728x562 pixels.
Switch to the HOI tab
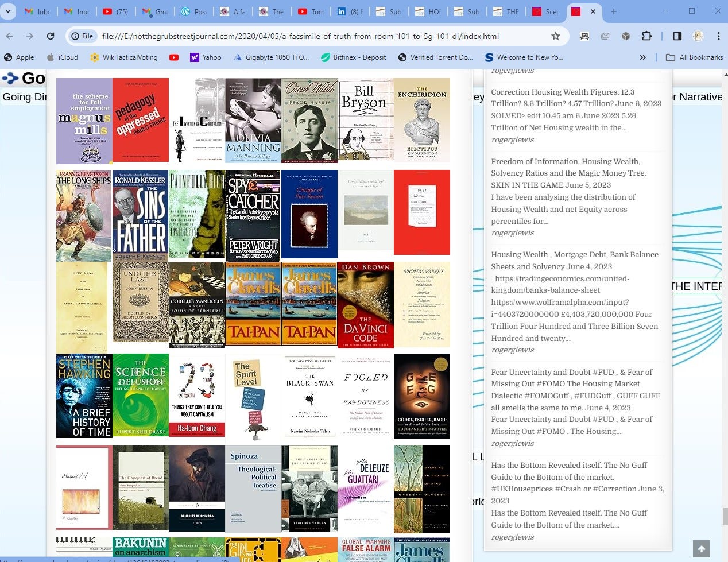[428, 11]
